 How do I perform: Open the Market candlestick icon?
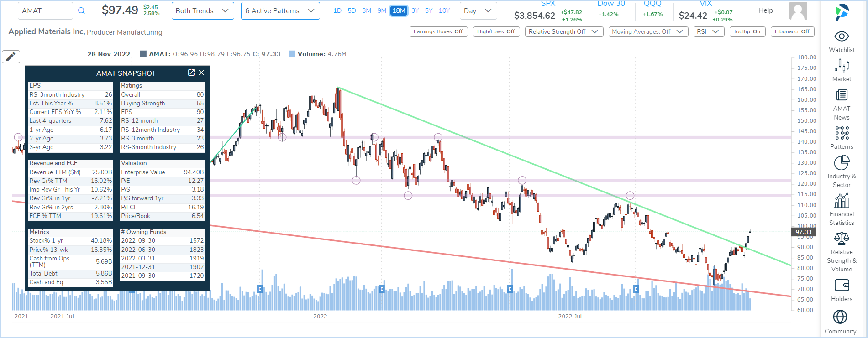point(842,66)
